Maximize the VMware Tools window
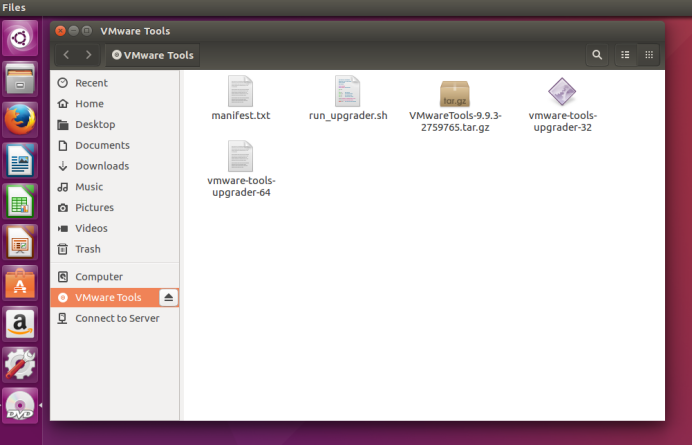This screenshot has width=693, height=445. 87,30
